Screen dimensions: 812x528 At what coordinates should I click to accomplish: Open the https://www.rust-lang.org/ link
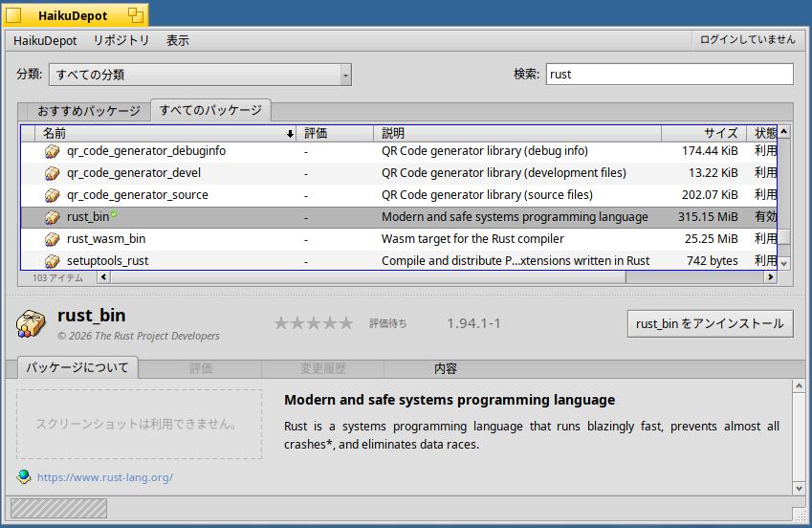pyautogui.click(x=105, y=477)
